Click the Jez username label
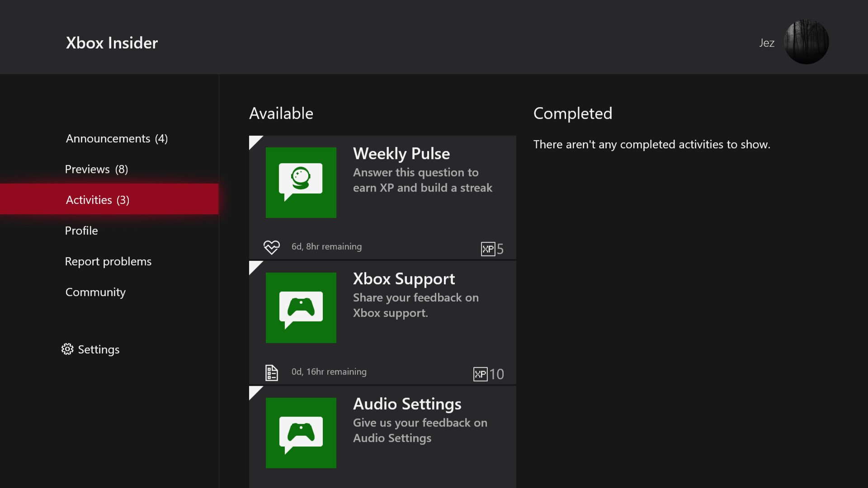The width and height of the screenshot is (868, 488). tap(766, 43)
